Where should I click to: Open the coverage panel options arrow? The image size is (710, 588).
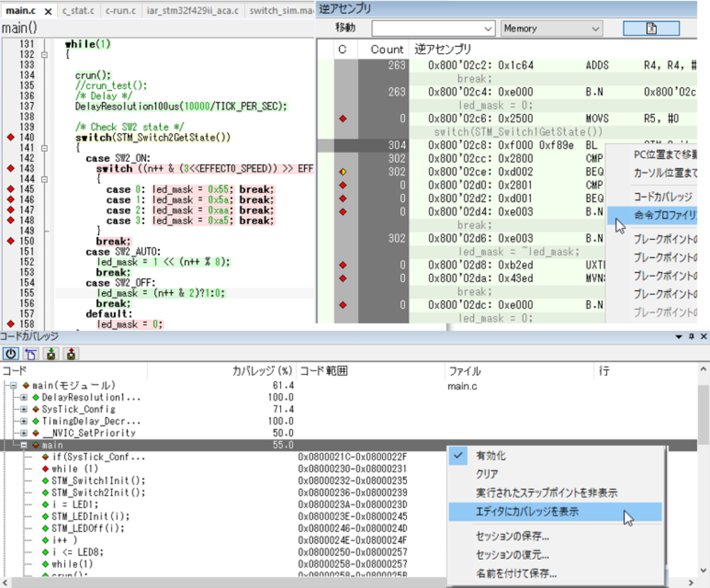679,337
